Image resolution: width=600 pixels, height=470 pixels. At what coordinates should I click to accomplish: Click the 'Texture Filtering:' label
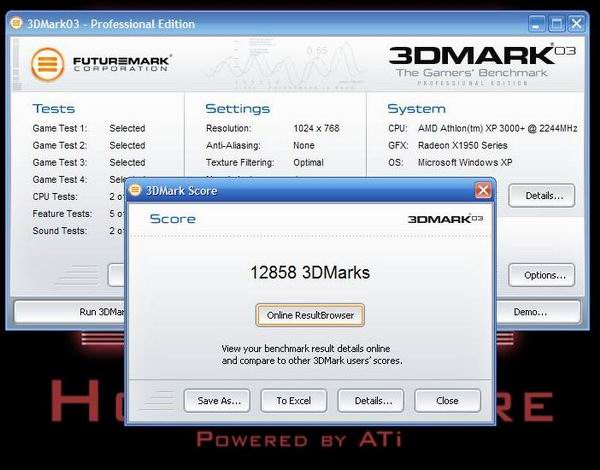pyautogui.click(x=240, y=163)
